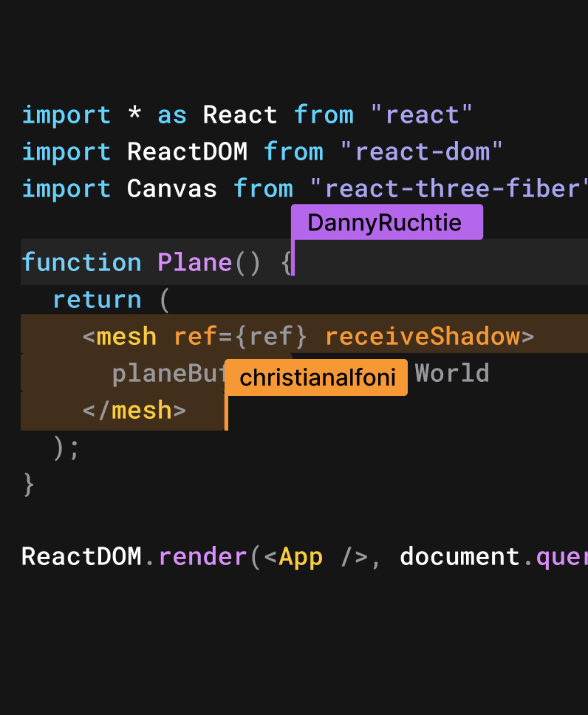Viewport: 588px width, 715px height.
Task: Click the document identifier in the last line
Action: tap(459, 557)
